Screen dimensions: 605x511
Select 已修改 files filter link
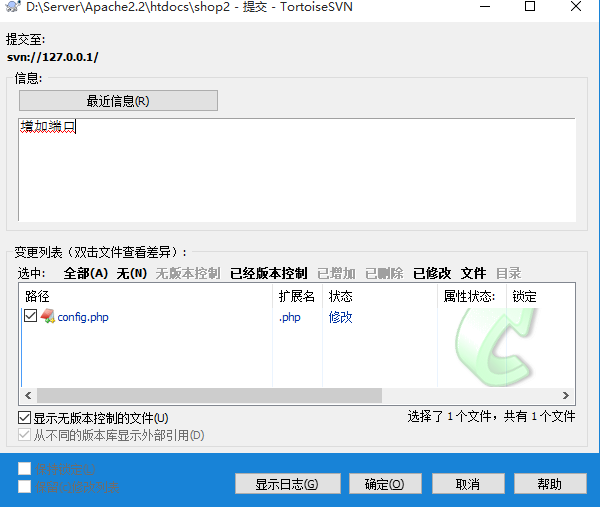click(x=432, y=273)
